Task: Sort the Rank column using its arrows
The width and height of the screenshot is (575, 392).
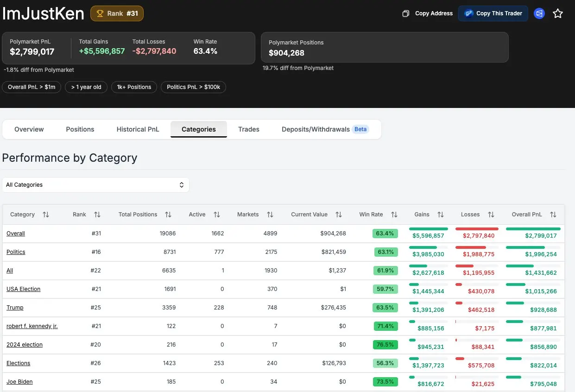Action: coord(97,215)
